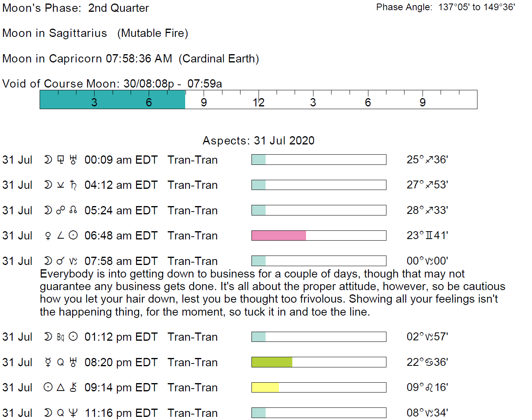Viewport: 532px width, 420px height.
Task: Click the "Moon in Capricorn 07:58:36 AM" line
Action: [87, 58]
